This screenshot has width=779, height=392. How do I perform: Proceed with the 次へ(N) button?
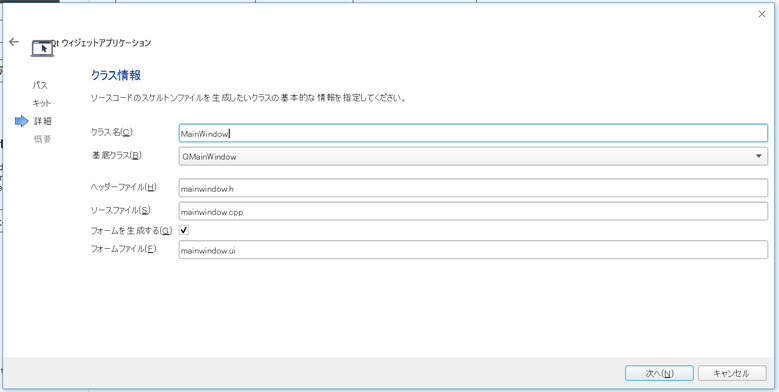[659, 374]
